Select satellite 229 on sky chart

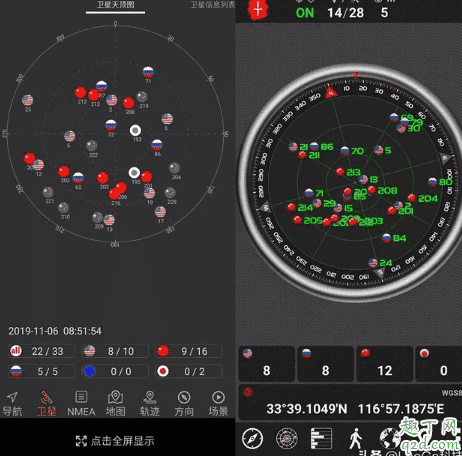[x=170, y=193]
